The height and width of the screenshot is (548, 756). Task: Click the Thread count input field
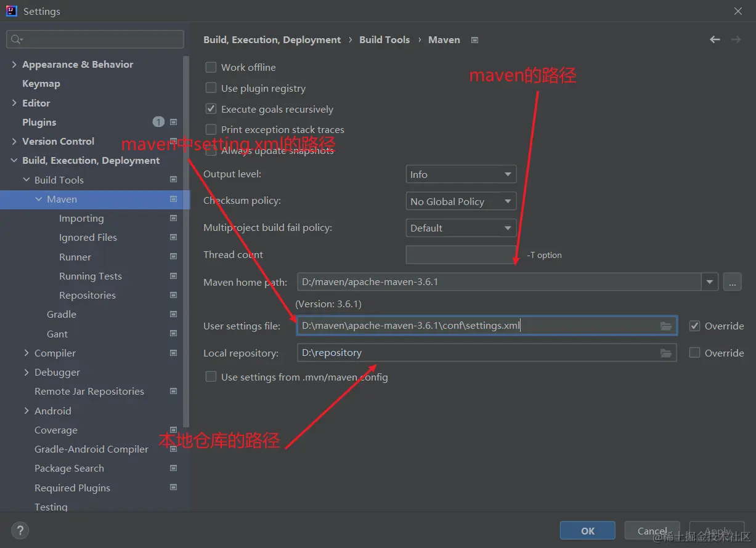461,254
